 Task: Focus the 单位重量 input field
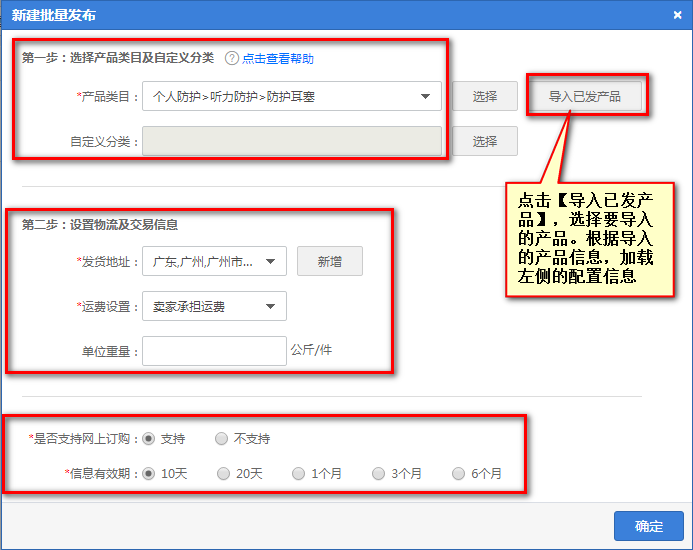(x=214, y=351)
